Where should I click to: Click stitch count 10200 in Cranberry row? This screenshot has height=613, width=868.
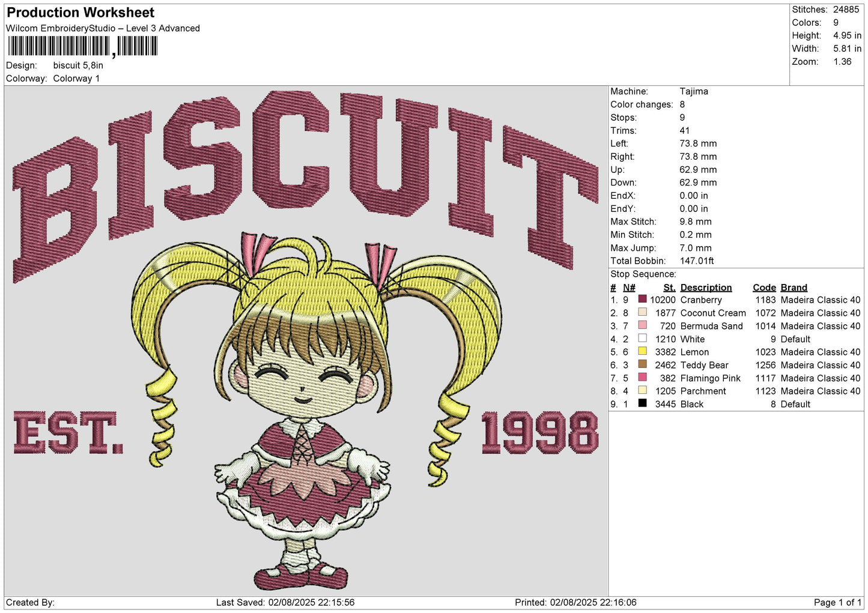663,300
